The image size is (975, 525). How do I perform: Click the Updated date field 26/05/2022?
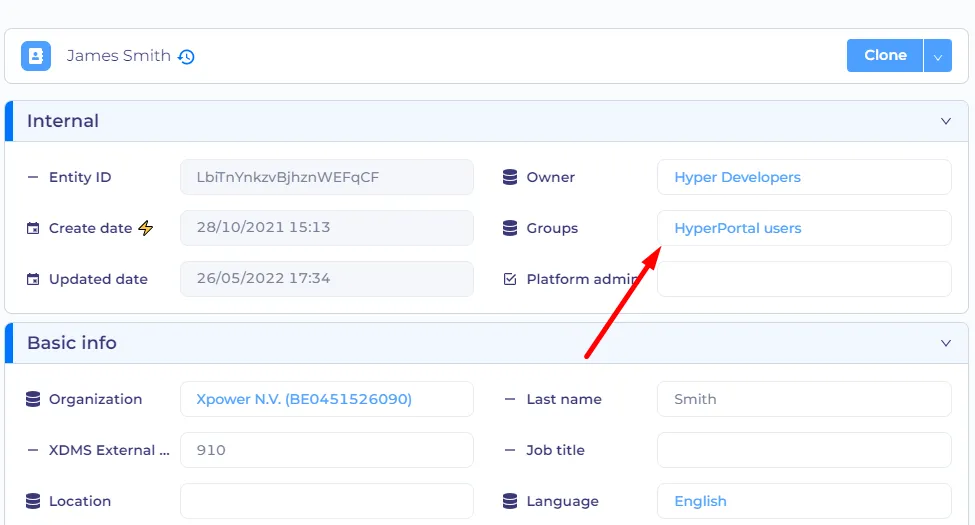327,279
